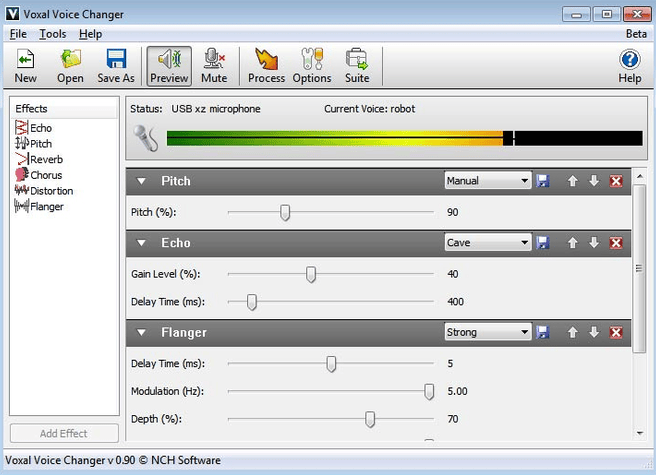Screen dimensions: 656x475
Task: Click the Echo Delay Time slider handle
Action: click(x=251, y=302)
